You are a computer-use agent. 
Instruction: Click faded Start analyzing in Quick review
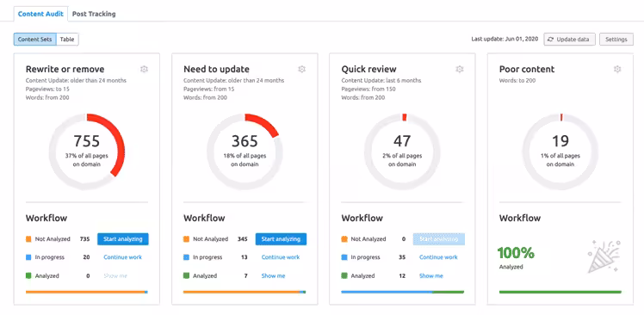click(438, 239)
